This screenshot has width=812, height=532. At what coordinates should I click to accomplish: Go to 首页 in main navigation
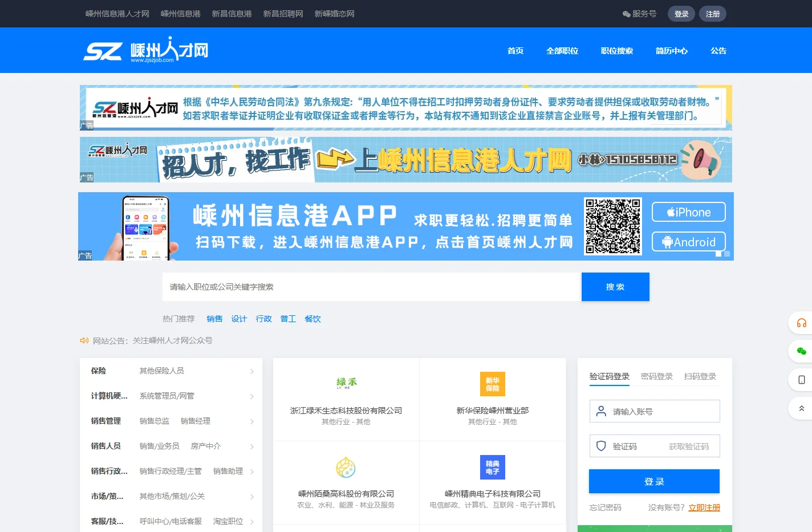point(515,51)
